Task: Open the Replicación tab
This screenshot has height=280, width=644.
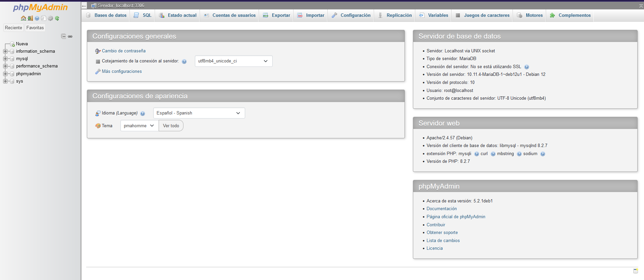Action: 395,15
